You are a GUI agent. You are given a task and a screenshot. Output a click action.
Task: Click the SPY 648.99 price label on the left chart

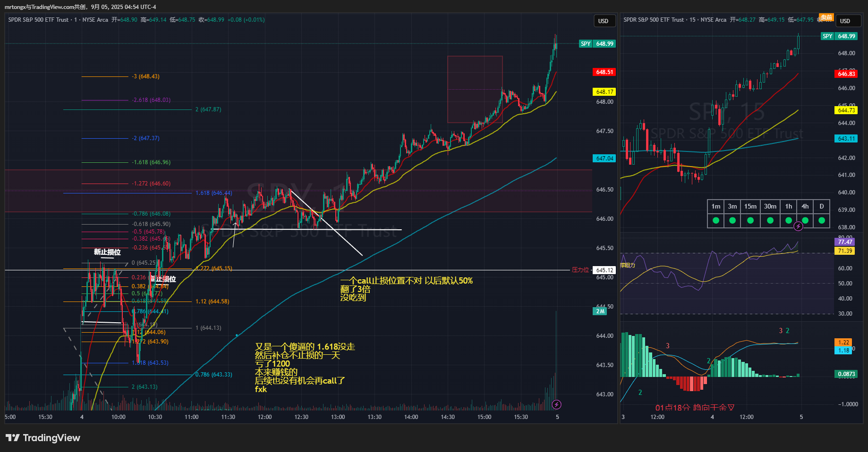pyautogui.click(x=597, y=43)
